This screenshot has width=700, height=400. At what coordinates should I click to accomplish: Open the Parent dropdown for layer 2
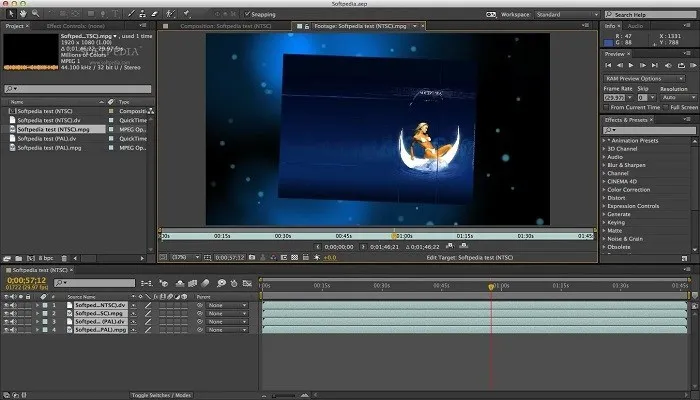pyautogui.click(x=227, y=313)
